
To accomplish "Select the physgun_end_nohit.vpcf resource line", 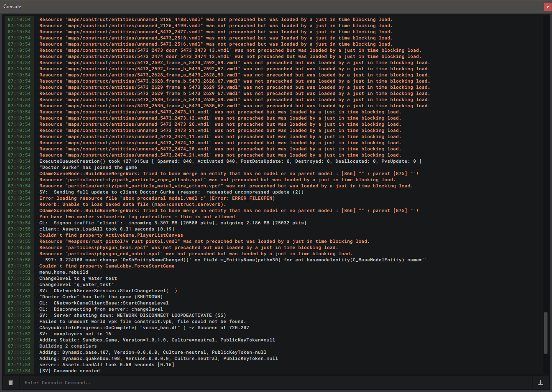I will [x=196, y=254].
